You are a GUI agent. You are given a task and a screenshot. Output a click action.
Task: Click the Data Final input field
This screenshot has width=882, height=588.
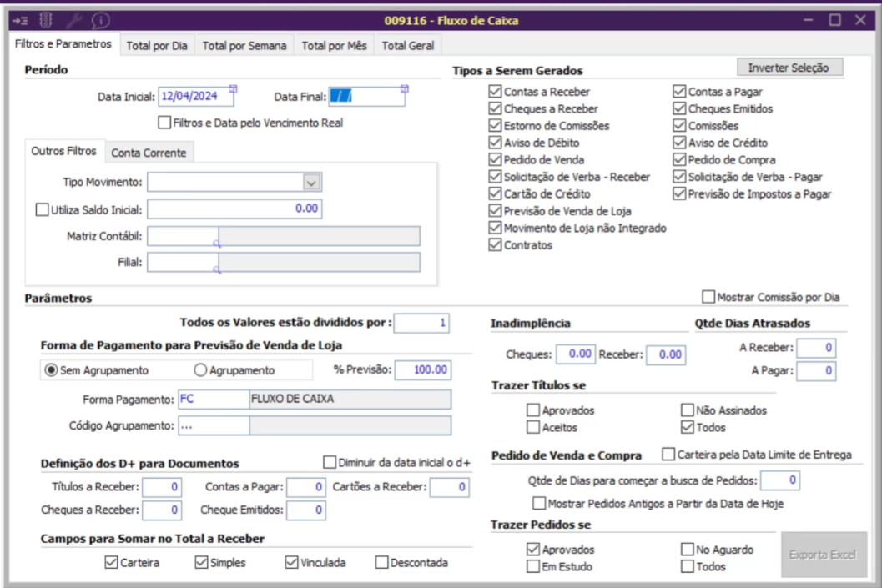coord(367,97)
